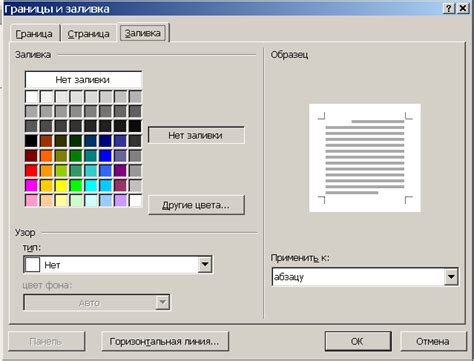Expand the тип pattern dropdown showing Нет
474x361 pixels.
tap(205, 265)
